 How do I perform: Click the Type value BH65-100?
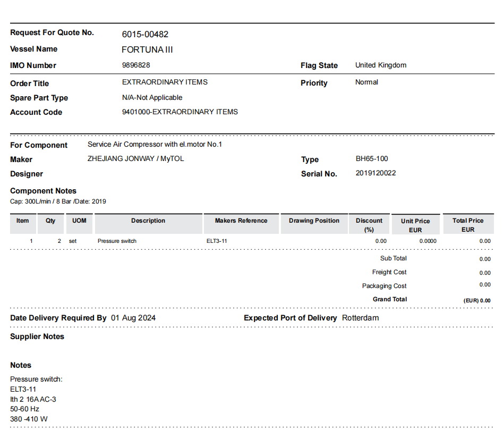pyautogui.click(x=372, y=159)
